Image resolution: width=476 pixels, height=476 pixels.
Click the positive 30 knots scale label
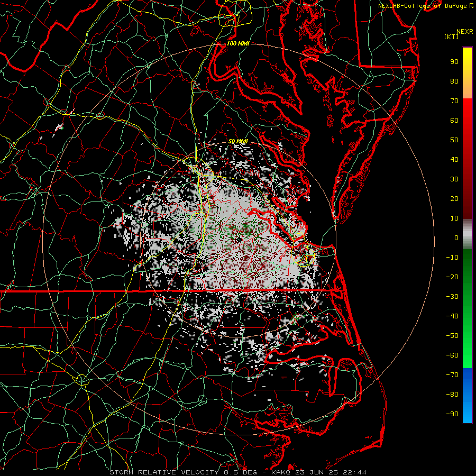pyautogui.click(x=454, y=179)
